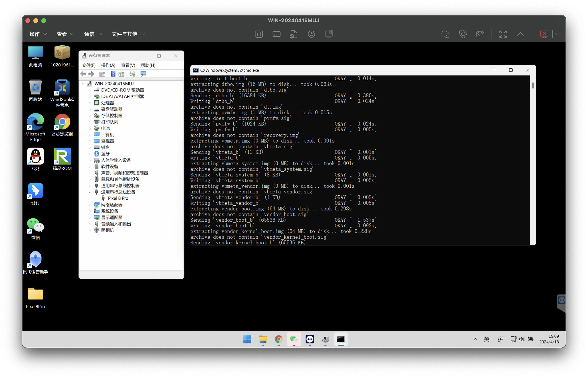Open the Pixel8Pro desktop folder

[x=35, y=298]
